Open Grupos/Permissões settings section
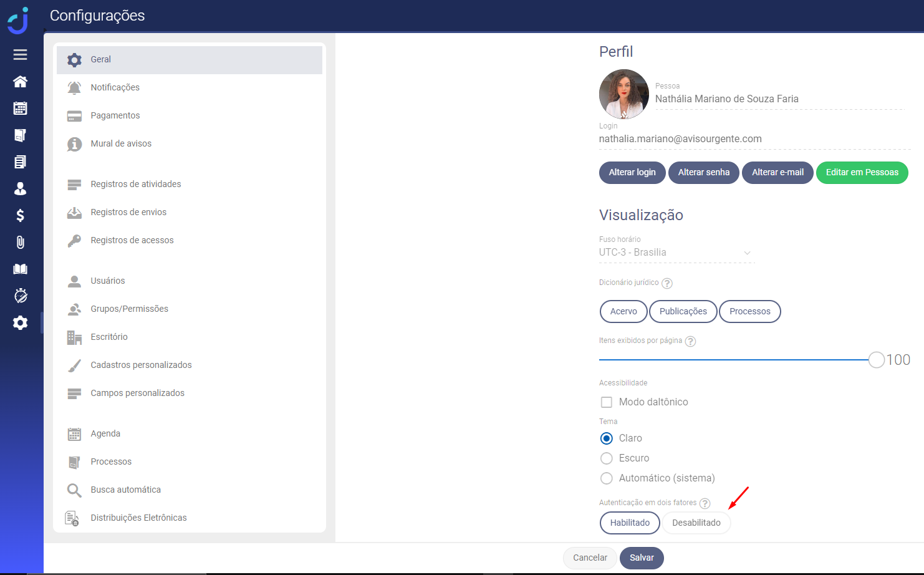The width and height of the screenshot is (924, 575). (129, 309)
